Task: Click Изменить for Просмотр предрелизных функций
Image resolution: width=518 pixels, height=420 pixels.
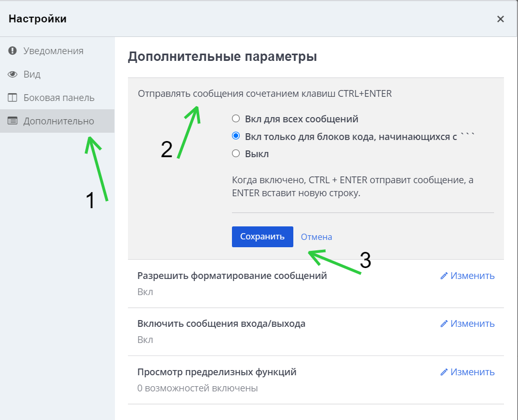Action: click(471, 372)
